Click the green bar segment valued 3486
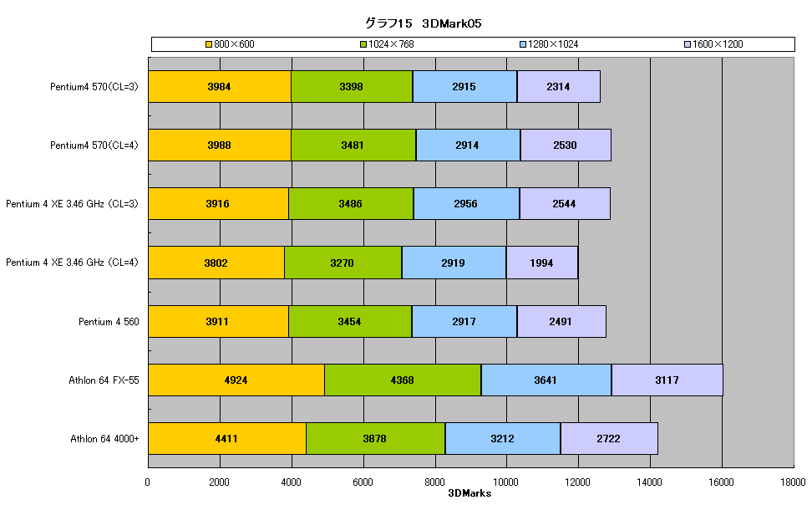 [351, 204]
